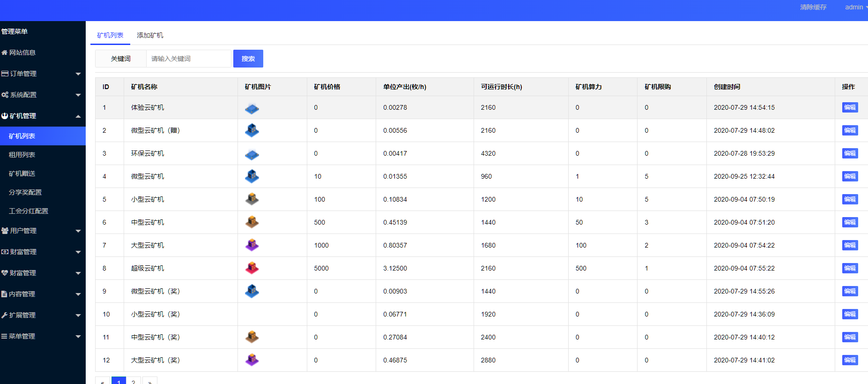The height and width of the screenshot is (384, 868).
Task: Click the 体验云矿机 miner image thumbnail
Action: [x=252, y=108]
